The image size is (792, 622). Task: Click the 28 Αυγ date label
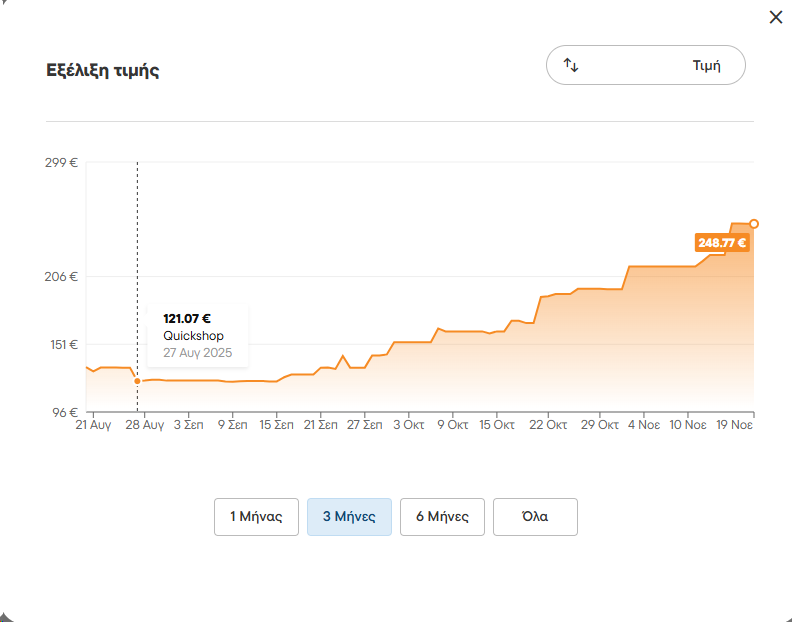tap(144, 425)
